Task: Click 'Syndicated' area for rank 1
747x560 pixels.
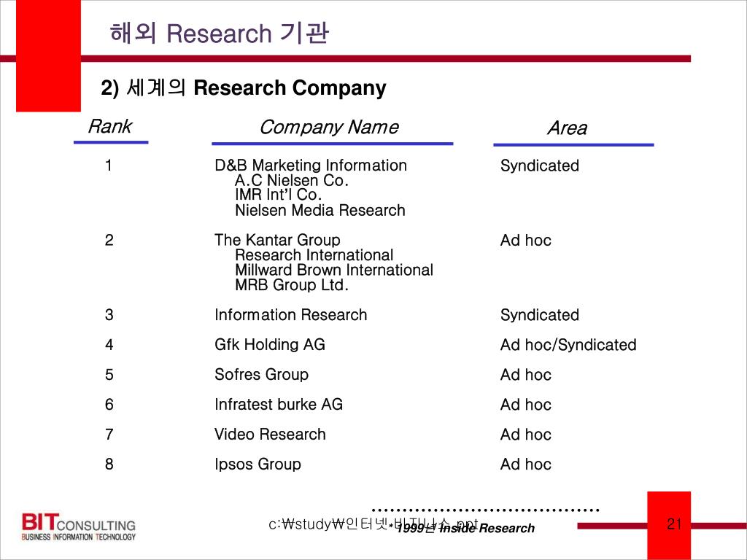Action: (x=540, y=166)
